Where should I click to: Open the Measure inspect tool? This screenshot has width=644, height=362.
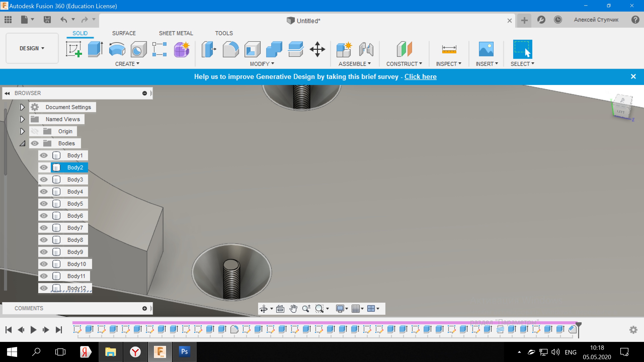coord(449,49)
